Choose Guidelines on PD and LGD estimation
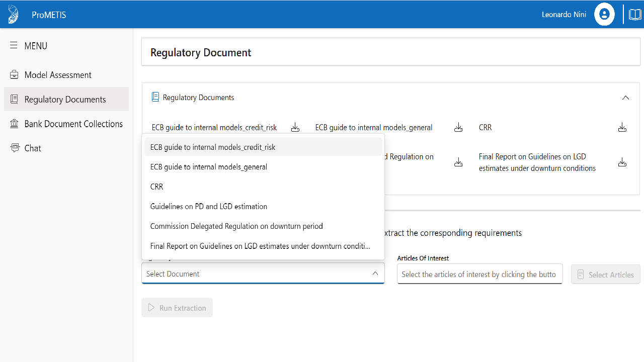Image resolution: width=644 pixels, height=362 pixels. coord(263,206)
